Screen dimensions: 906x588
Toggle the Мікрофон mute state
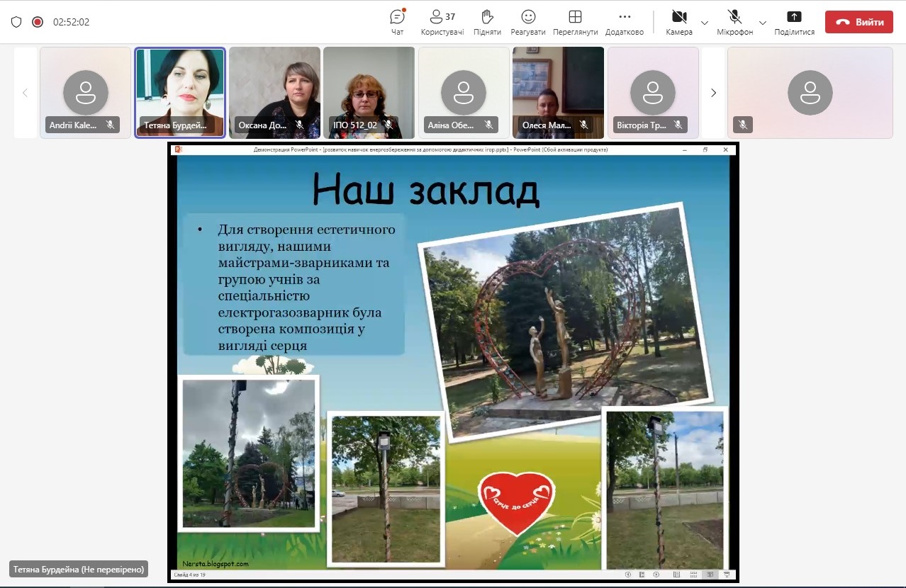tap(734, 22)
